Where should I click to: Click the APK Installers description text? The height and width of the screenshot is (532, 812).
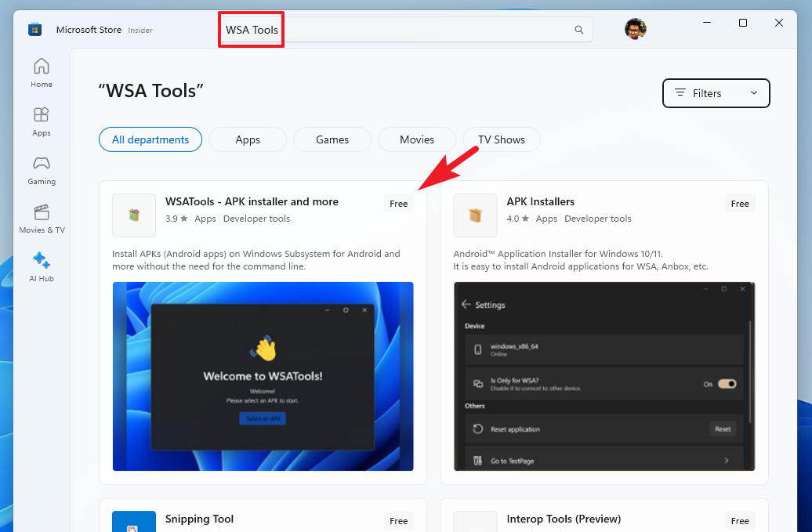[581, 260]
